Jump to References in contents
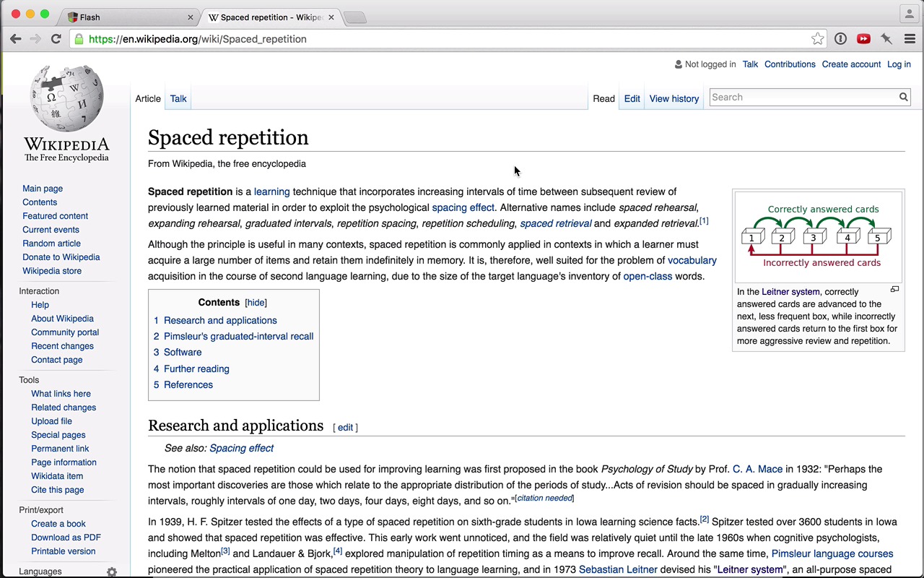 (x=188, y=384)
